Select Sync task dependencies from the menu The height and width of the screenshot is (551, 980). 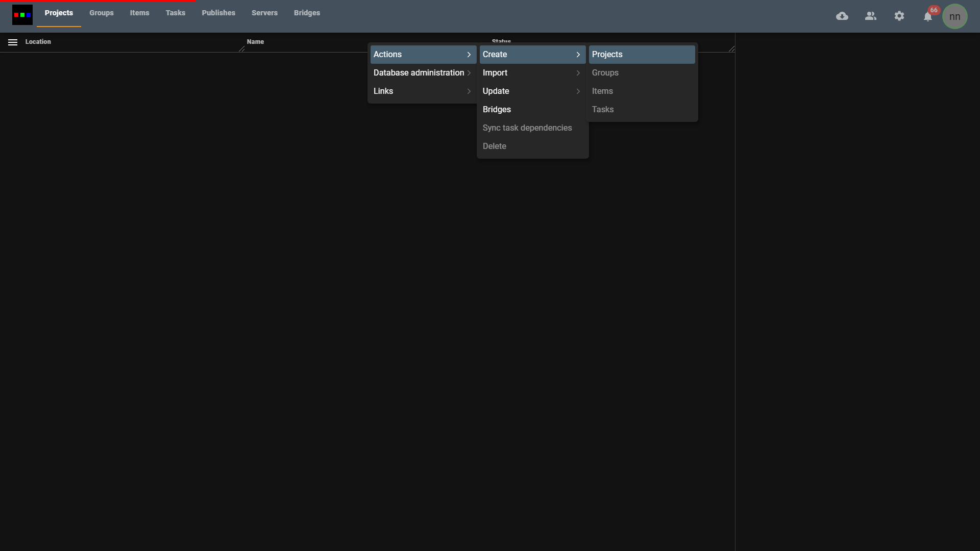[x=527, y=128]
